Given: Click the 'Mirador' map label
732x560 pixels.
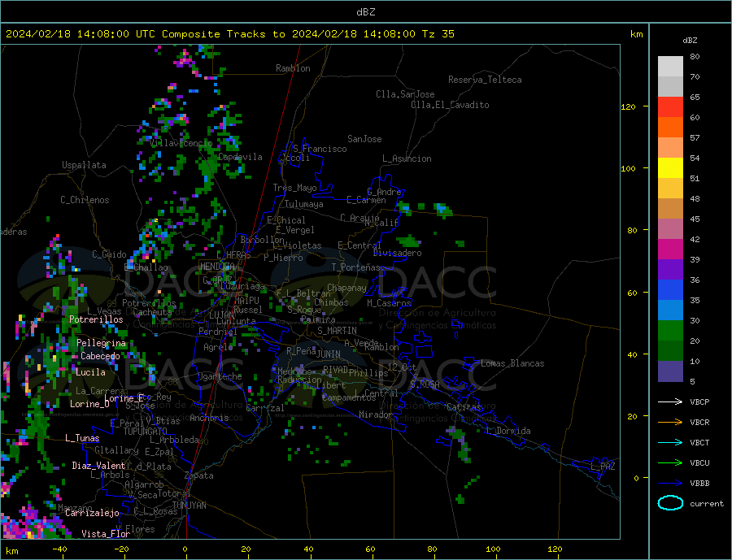Looking at the screenshot, I should click(x=376, y=415).
